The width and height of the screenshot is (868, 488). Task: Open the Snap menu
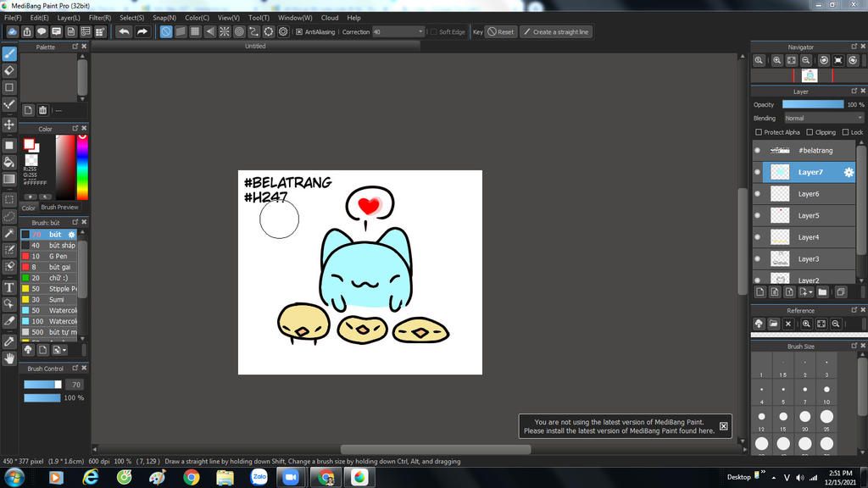pyautogui.click(x=164, y=18)
